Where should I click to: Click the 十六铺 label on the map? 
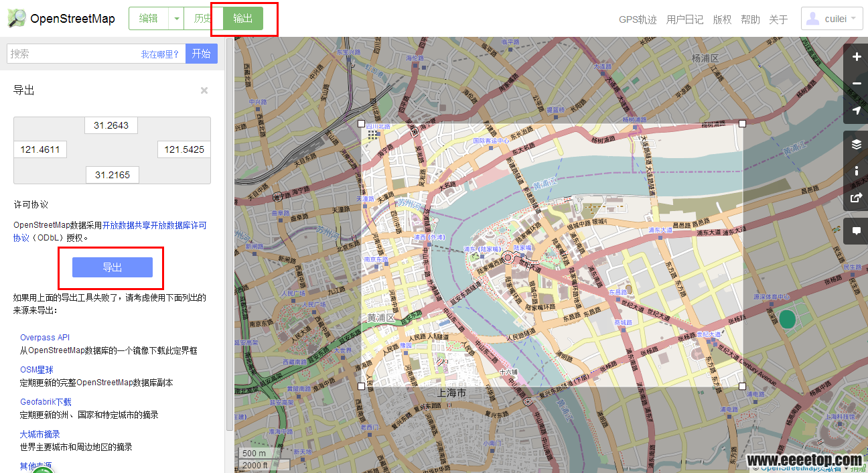tap(508, 370)
